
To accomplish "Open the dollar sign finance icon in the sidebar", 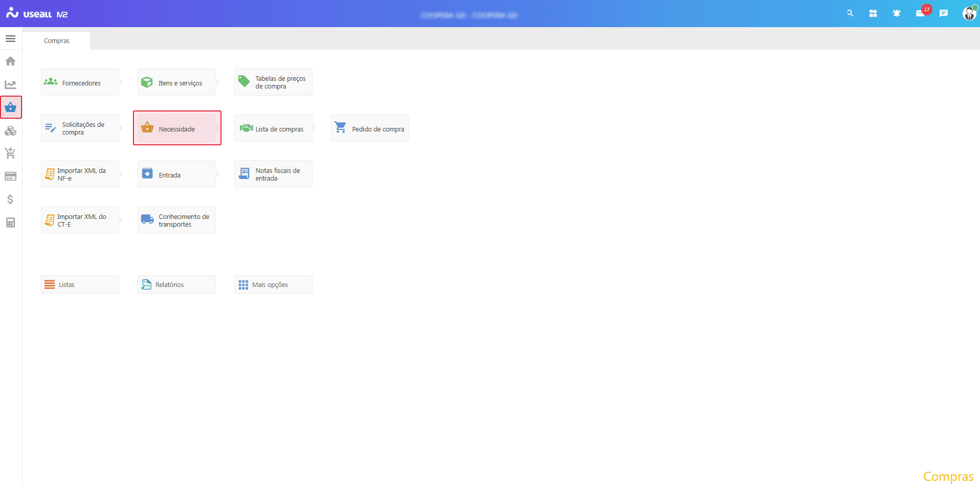I will [10, 199].
